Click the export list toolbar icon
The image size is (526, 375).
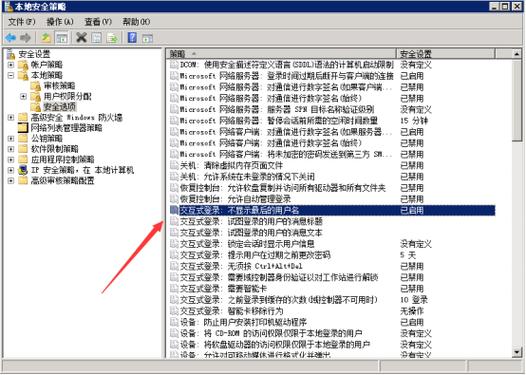coord(112,38)
